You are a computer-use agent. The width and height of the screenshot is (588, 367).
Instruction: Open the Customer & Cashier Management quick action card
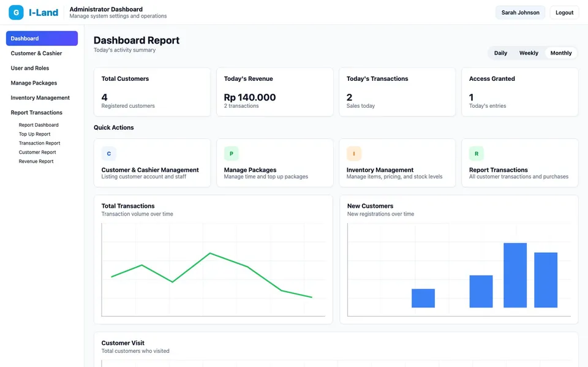153,163
